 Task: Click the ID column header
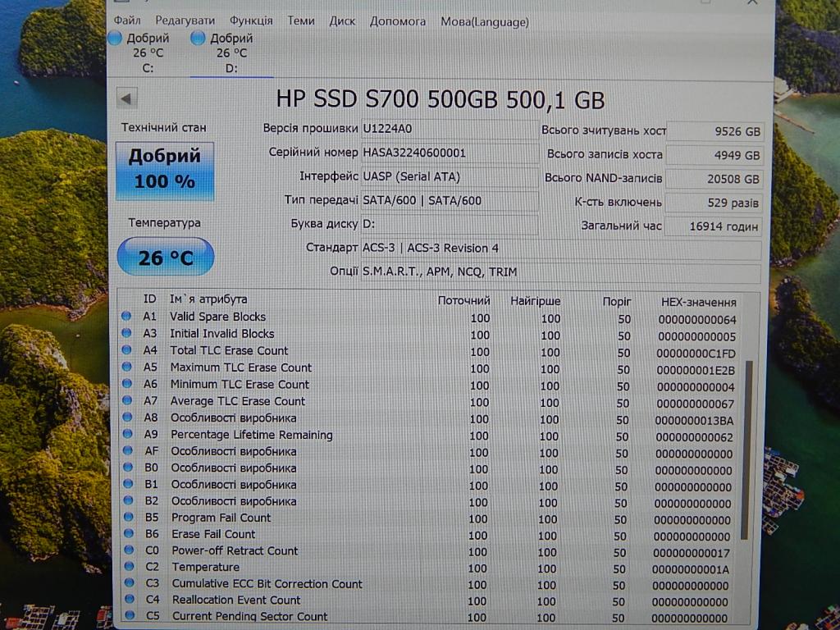[x=149, y=299]
